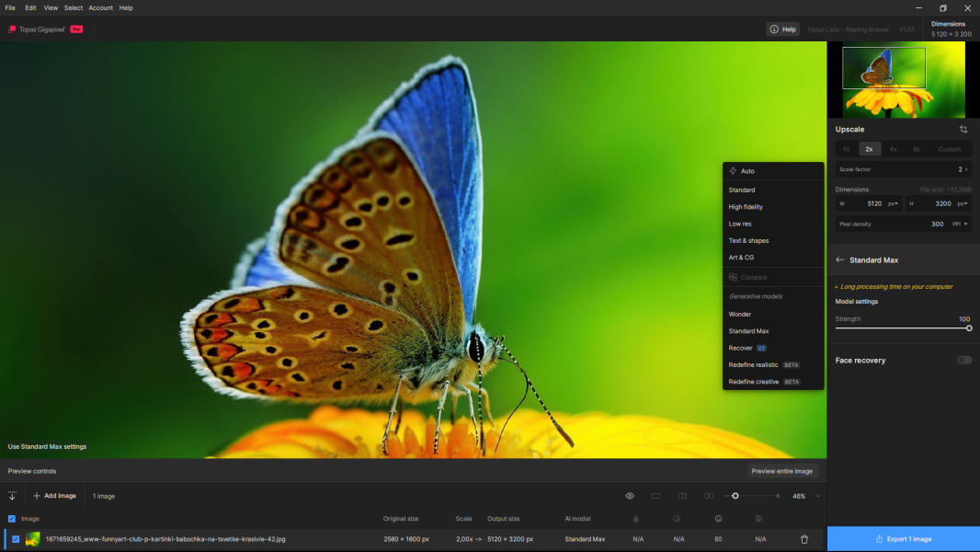Click the eye preview icon in the toolbar
This screenshot has height=552, width=980.
click(x=630, y=496)
